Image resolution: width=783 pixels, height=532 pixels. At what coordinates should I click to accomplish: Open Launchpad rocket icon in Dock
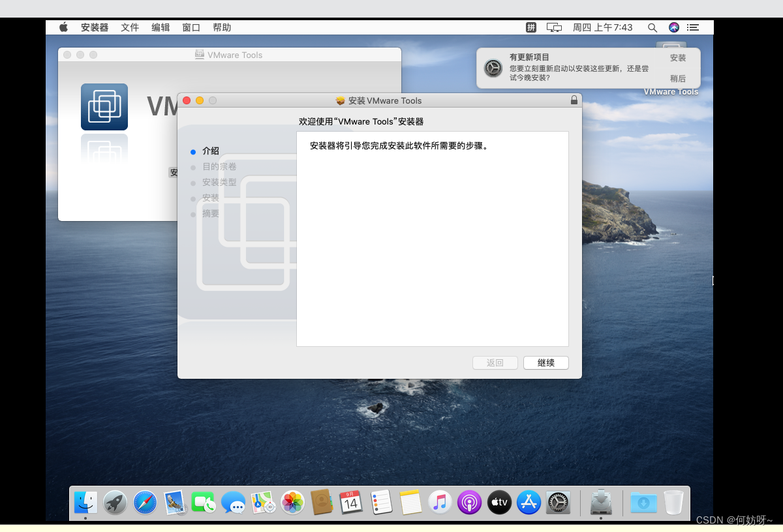(115, 503)
